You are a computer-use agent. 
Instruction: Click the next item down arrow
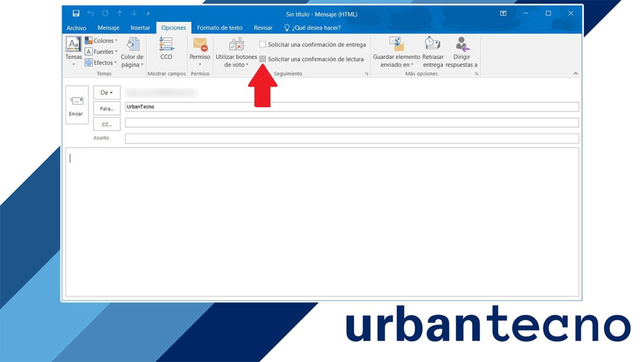click(x=134, y=13)
